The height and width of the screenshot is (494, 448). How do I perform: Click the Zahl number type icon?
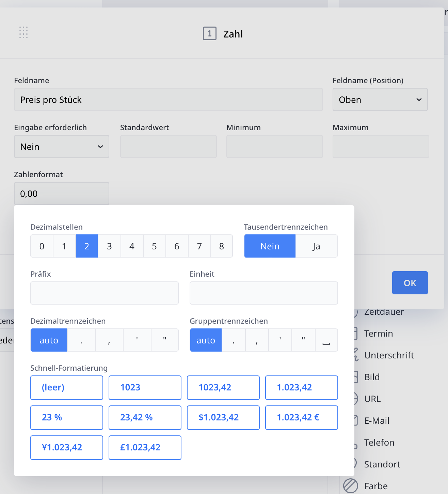(209, 34)
